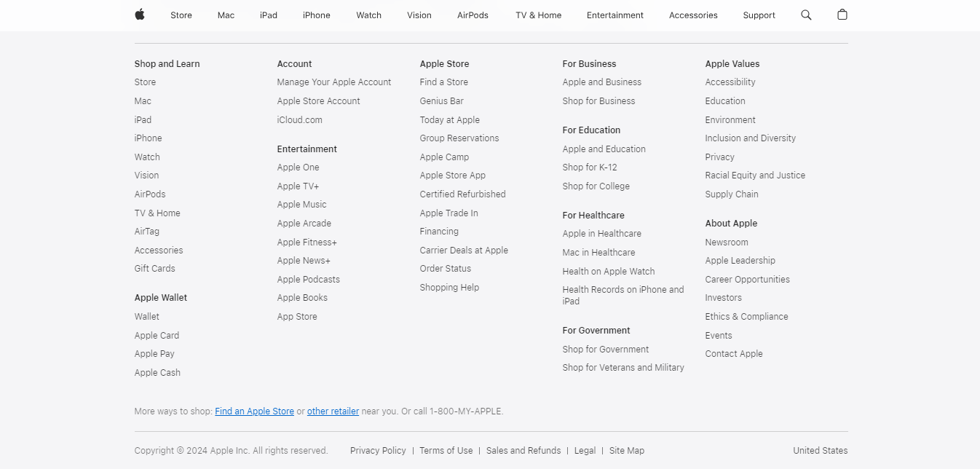Screen dimensions: 980x469
Task: Click the Apple logo icon
Action: (140, 15)
